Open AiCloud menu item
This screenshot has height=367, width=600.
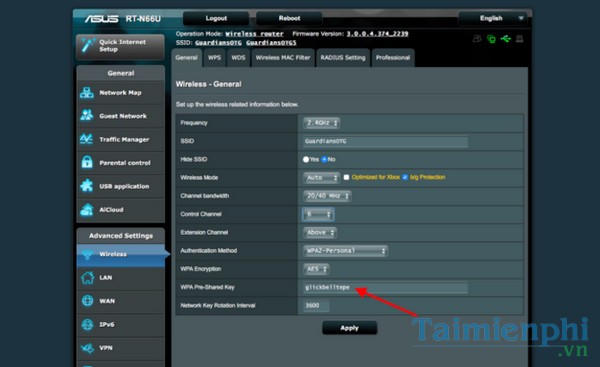(x=121, y=210)
